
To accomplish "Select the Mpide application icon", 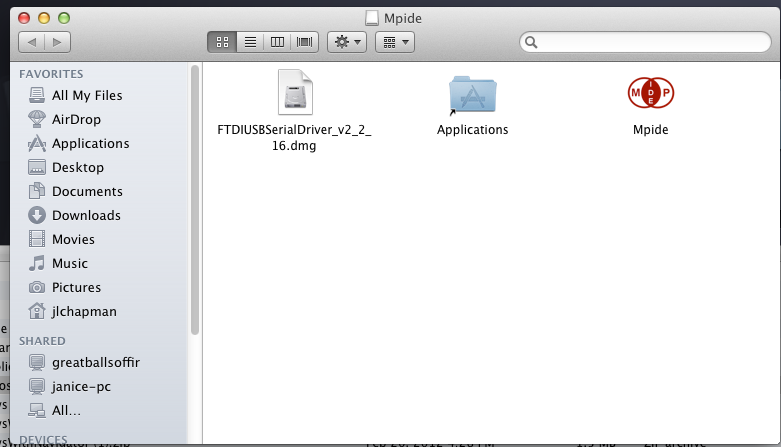I will tap(651, 93).
